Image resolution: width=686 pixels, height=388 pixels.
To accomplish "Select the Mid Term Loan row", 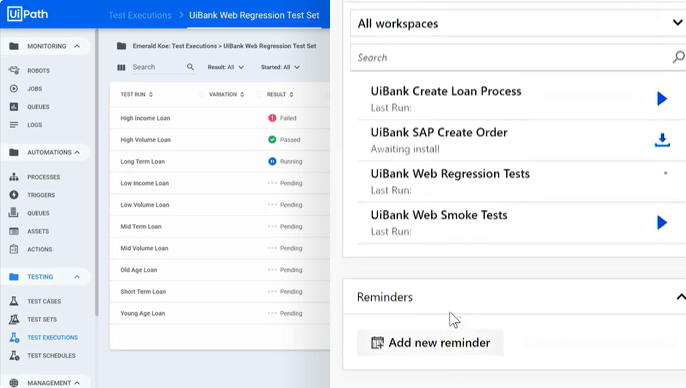I will pyautogui.click(x=220, y=227).
